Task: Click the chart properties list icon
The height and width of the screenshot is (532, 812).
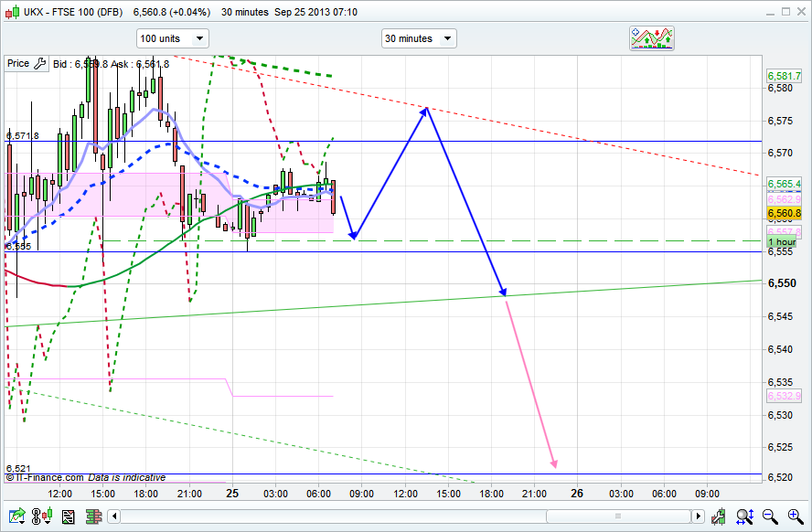Action: 68,517
